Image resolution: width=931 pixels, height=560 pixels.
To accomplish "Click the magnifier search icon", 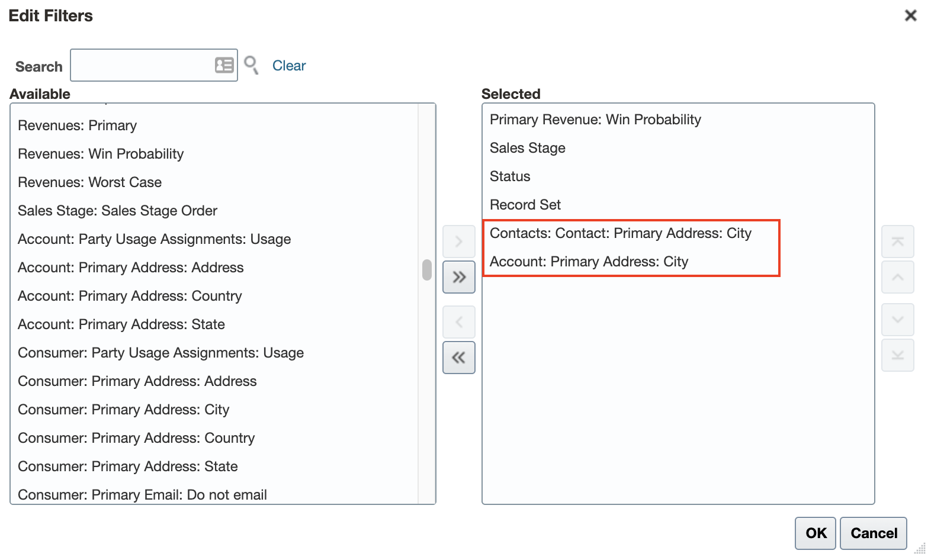I will (x=251, y=65).
